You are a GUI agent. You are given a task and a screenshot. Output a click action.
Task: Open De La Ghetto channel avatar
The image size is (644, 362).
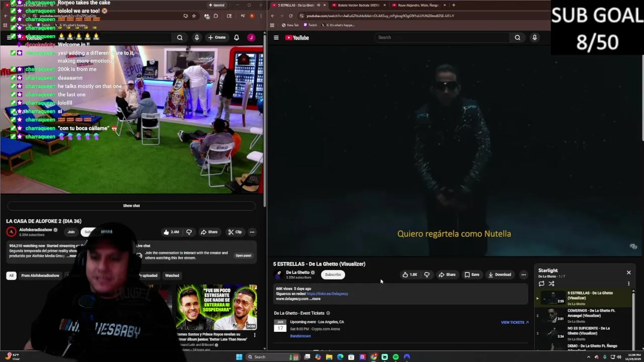278,274
